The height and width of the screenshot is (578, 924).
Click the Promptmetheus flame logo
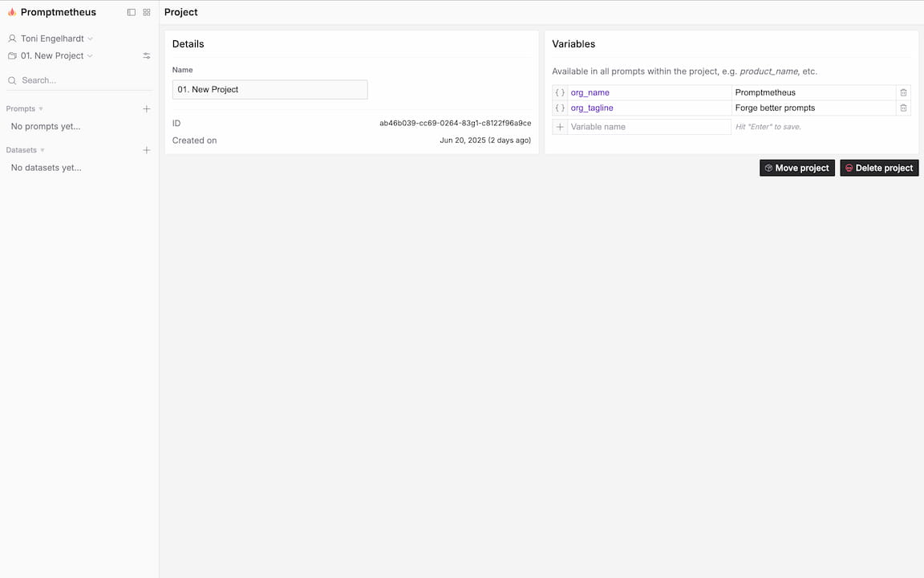tap(12, 12)
